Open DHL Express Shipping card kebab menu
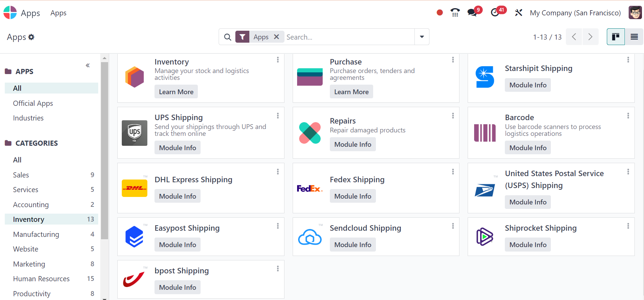 (278, 172)
